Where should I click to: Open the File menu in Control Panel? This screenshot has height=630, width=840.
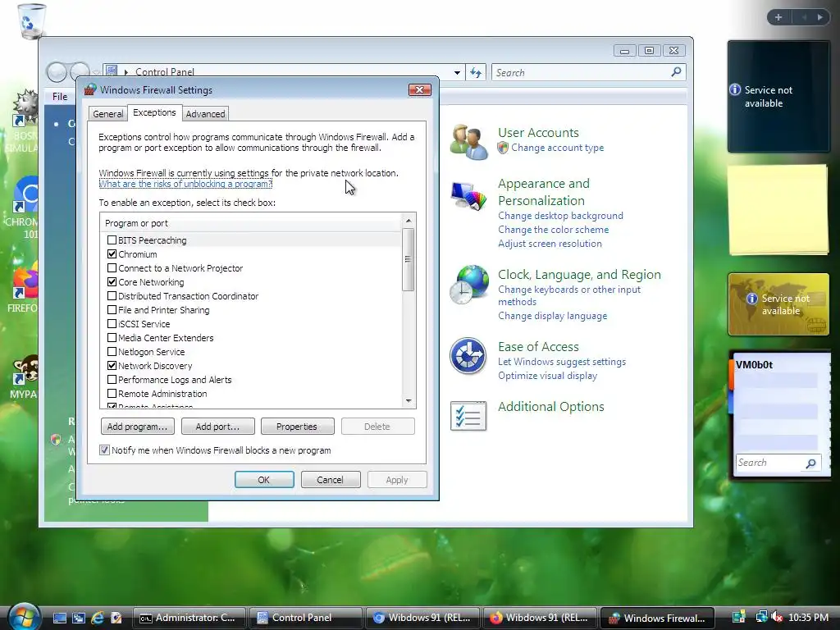pyautogui.click(x=60, y=97)
